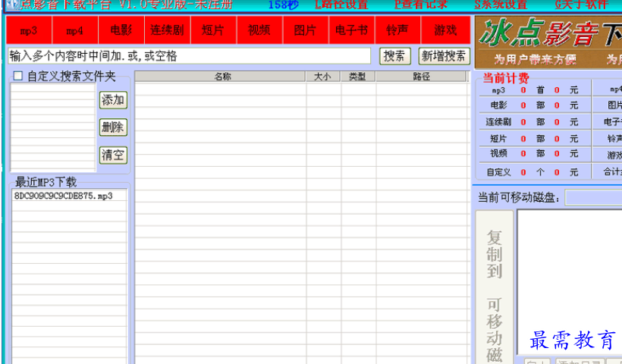Open the 图片 category tab
This screenshot has width=622, height=364.
tap(305, 30)
